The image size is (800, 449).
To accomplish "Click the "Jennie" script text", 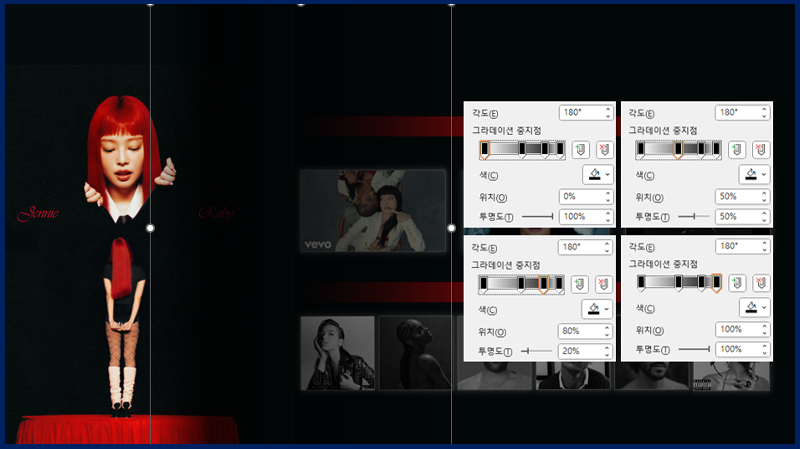I will pyautogui.click(x=38, y=213).
